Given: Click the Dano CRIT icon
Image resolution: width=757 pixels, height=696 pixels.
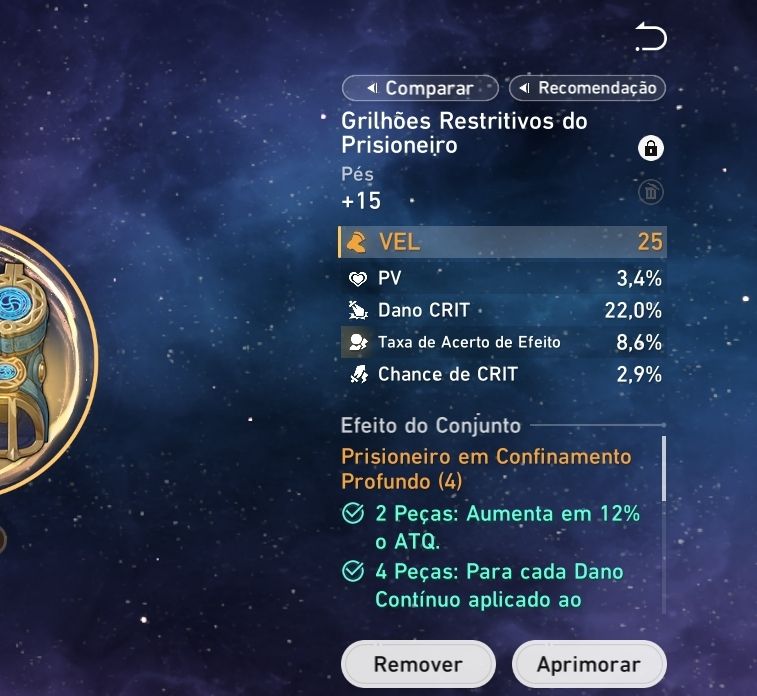Looking at the screenshot, I should 358,310.
